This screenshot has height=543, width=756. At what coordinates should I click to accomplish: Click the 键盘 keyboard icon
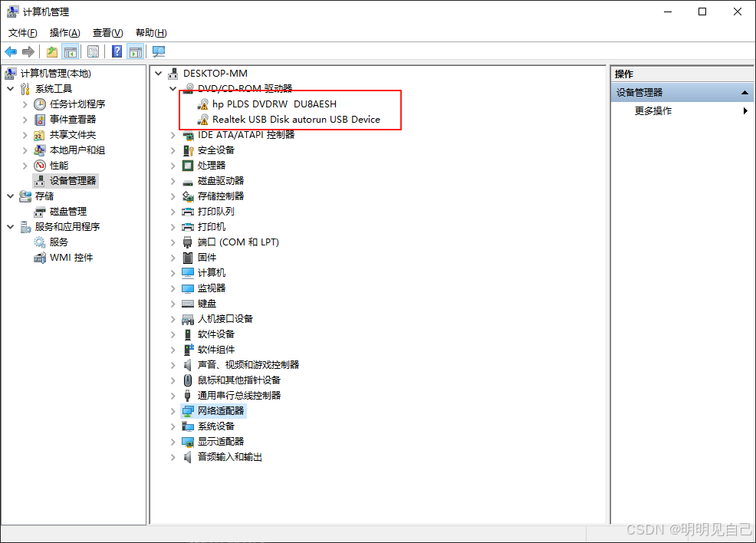click(x=188, y=304)
